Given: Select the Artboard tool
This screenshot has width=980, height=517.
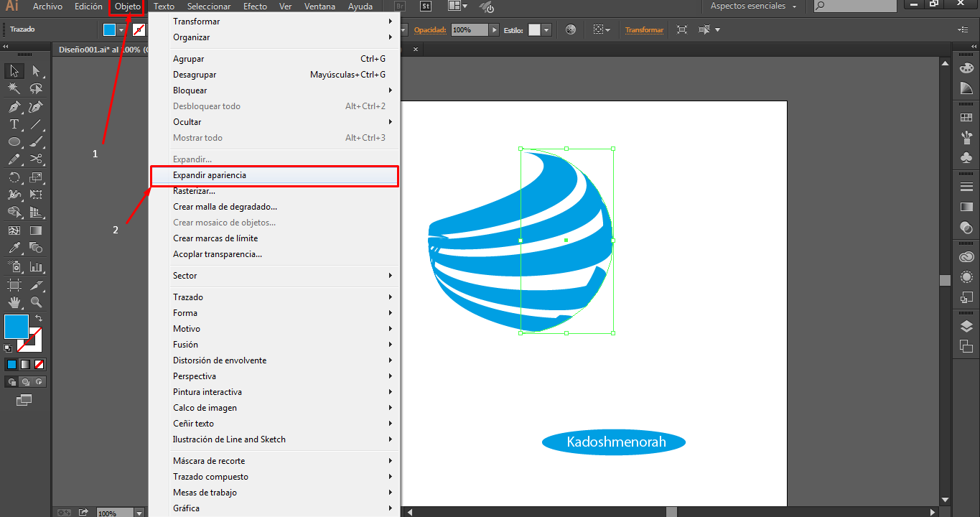Looking at the screenshot, I should coord(14,284).
